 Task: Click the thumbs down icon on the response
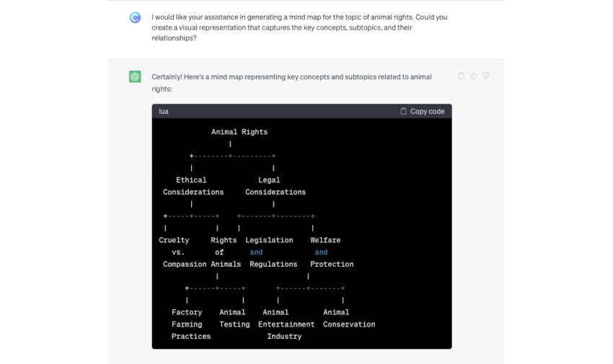(486, 76)
